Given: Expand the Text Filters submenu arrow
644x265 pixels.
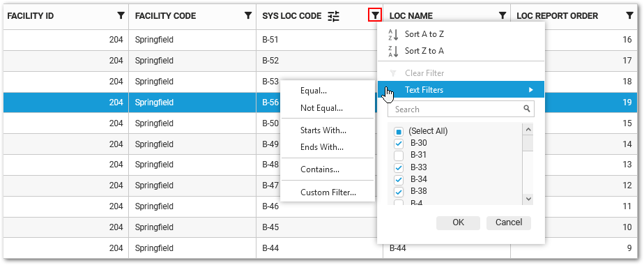Looking at the screenshot, I should point(531,89).
